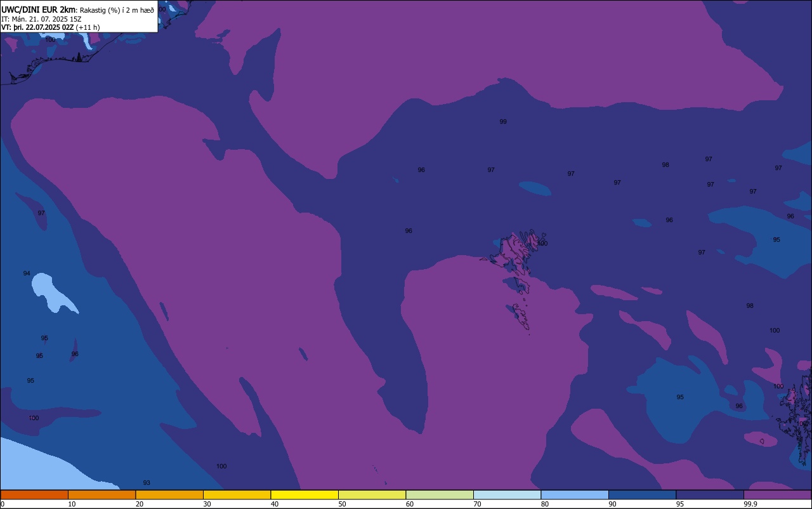This screenshot has width=812, height=509.
Task: Click the "70" legend tick label
Action: click(477, 504)
